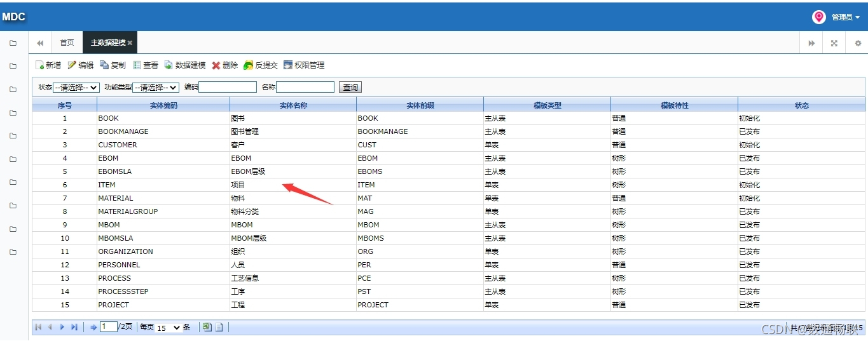Screen dimensions: 868x341
Task: Sort by 状态 column header
Action: pos(802,105)
